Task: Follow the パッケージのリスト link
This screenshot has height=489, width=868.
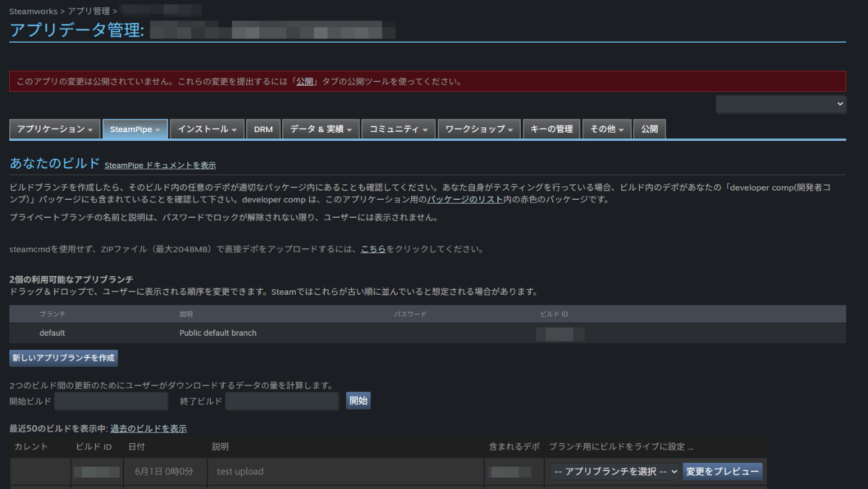Action: 464,199
